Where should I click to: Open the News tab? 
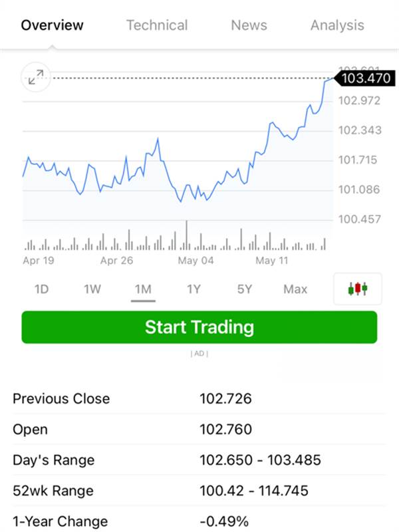249,25
